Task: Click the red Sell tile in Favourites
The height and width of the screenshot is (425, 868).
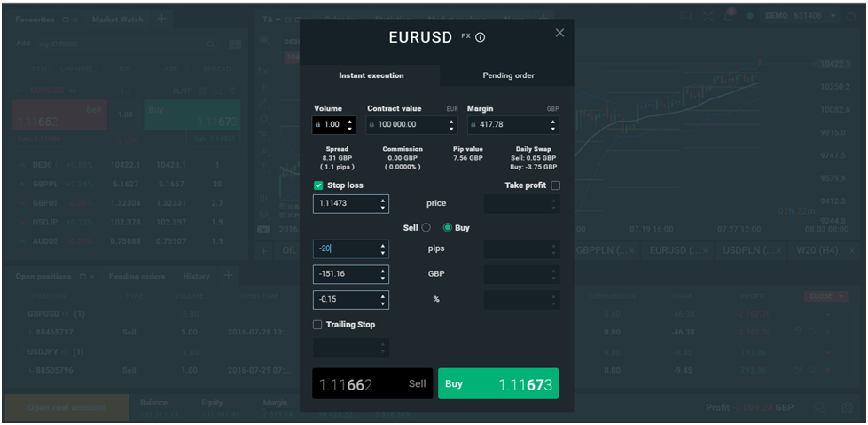Action: (x=59, y=115)
